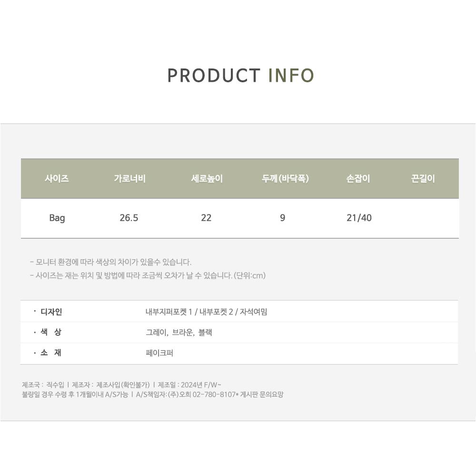This screenshot has width=476, height=468.
Task: Click the 22 height value
Action: click(206, 218)
